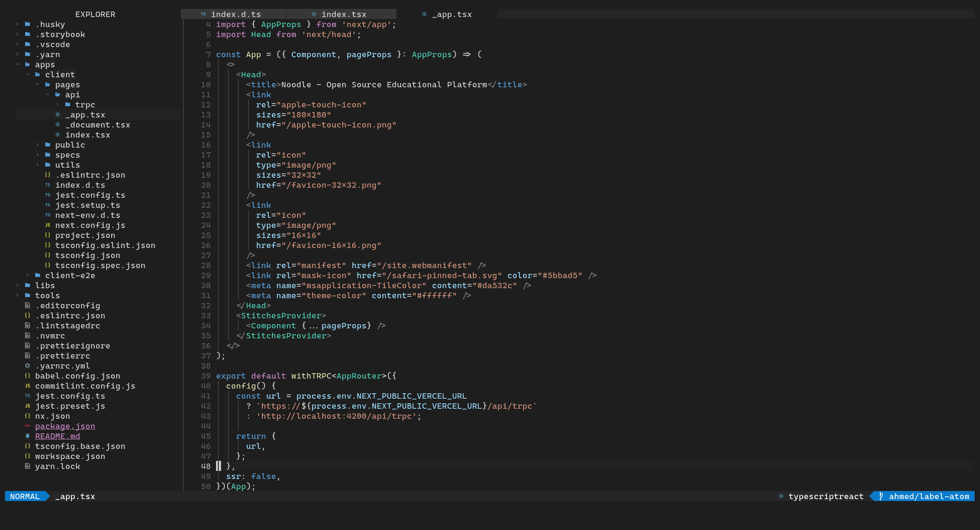980x530 pixels.
Task: Click the "#5bbad5" color value on line 29
Action: click(560, 275)
